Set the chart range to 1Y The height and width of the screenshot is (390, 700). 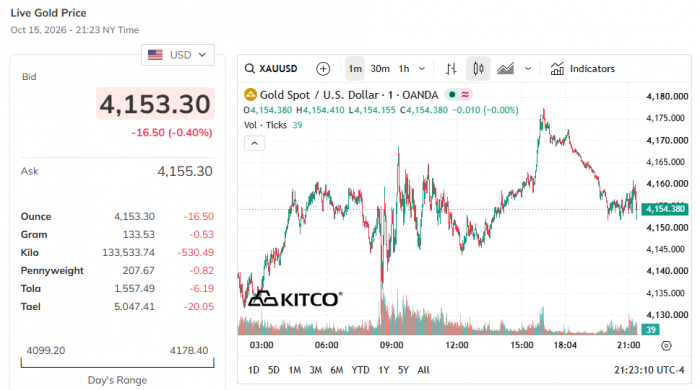384,370
